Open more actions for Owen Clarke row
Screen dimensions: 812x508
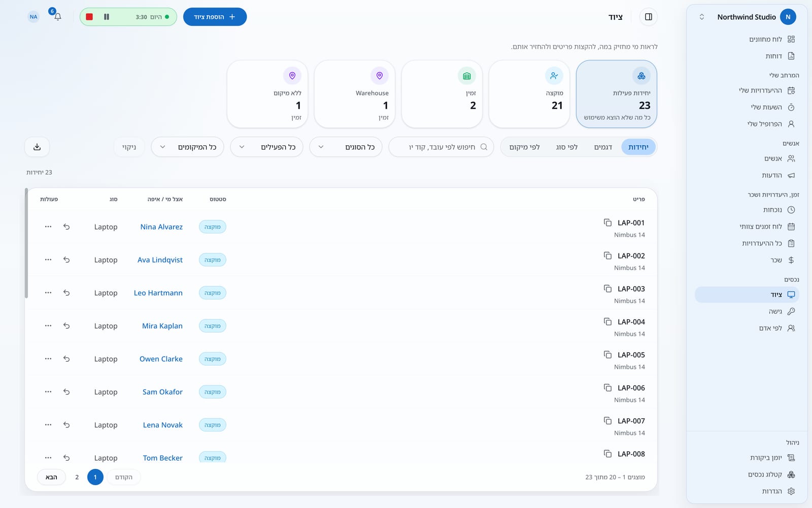[48, 359]
